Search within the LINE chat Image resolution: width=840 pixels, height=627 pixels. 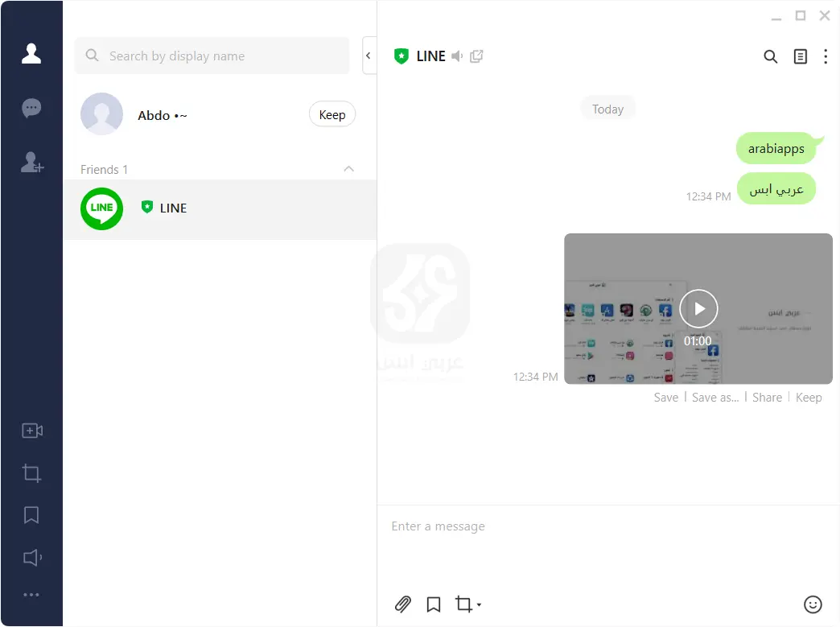click(770, 56)
